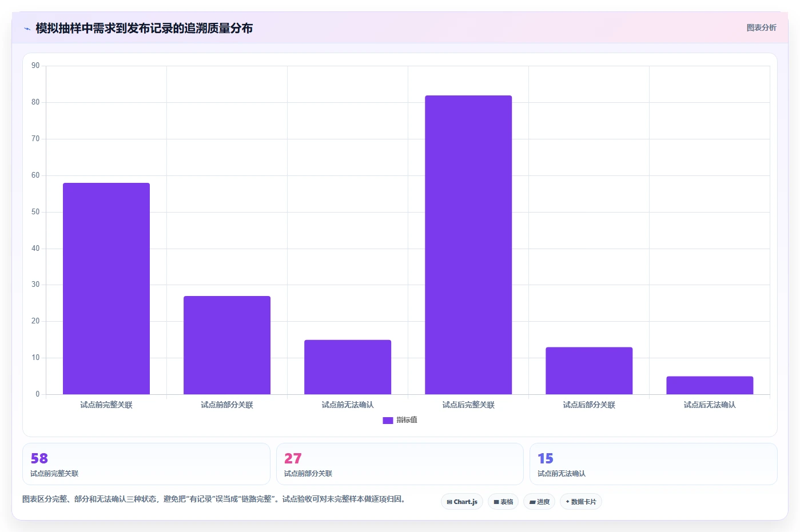This screenshot has width=800, height=532.
Task: Select the 试点前无法确认 bar
Action: 348,367
